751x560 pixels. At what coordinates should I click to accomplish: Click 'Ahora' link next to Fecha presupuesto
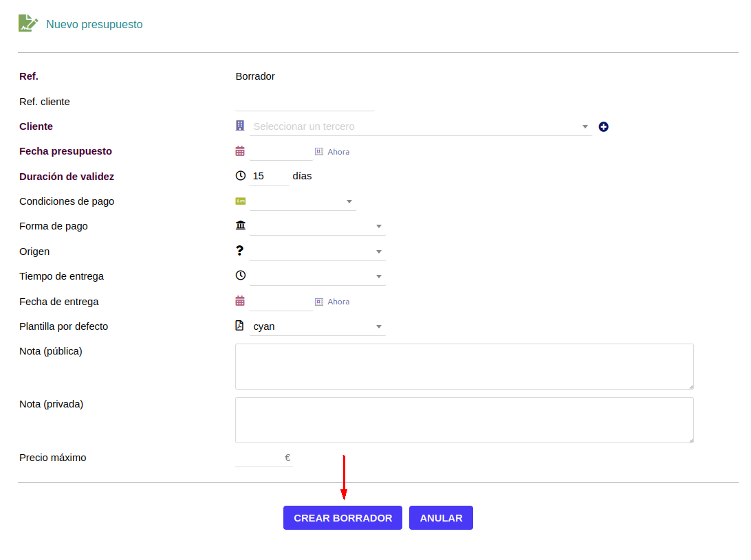click(x=338, y=152)
